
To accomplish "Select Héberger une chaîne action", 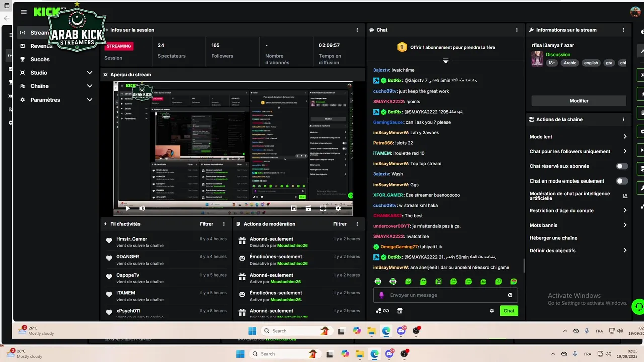I will tap(553, 238).
